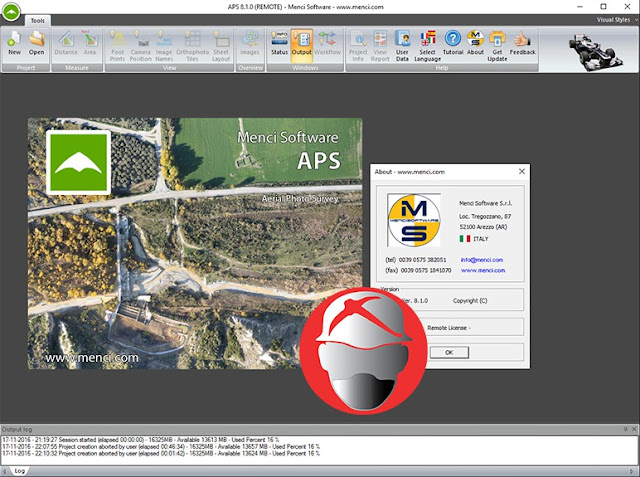This screenshot has width=640, height=477.
Task: Click the APS splash screen image
Action: coord(195,244)
